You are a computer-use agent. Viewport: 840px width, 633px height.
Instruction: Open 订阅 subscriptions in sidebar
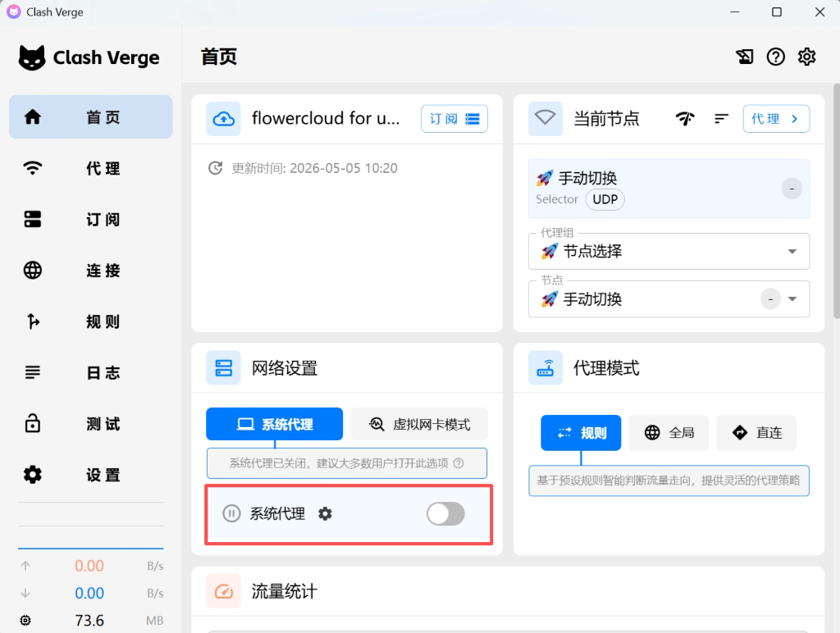coord(90,219)
